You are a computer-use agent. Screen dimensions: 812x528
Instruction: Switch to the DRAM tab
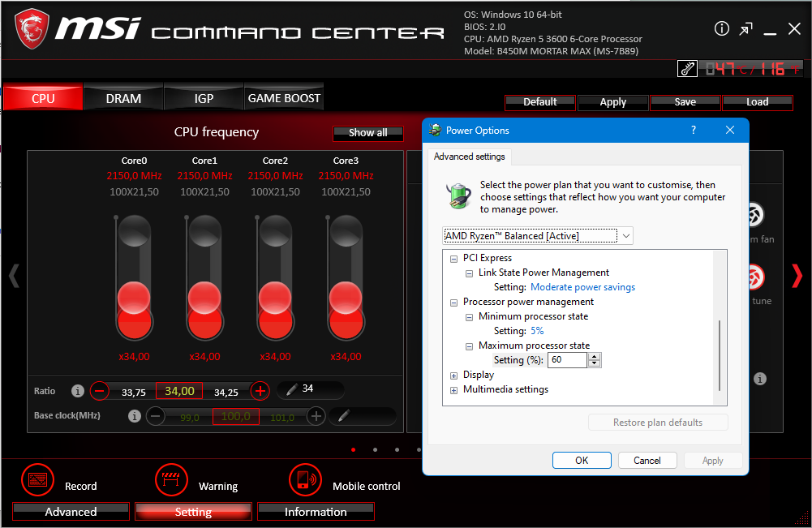pyautogui.click(x=123, y=97)
